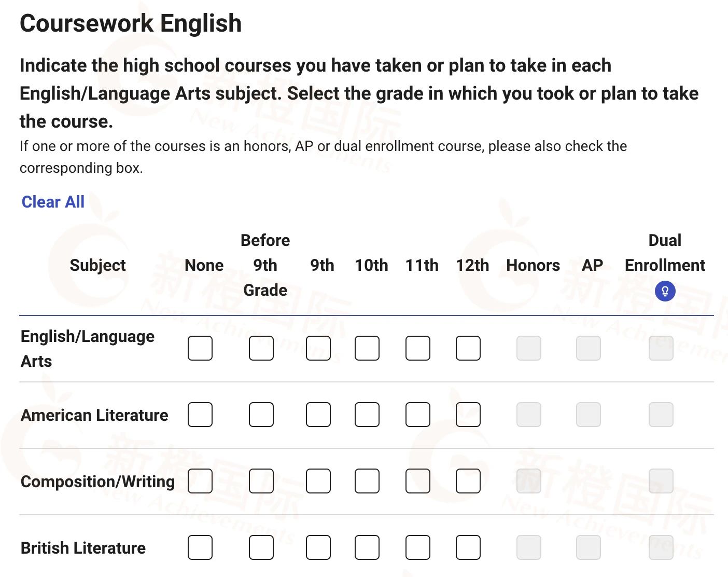Screen dimensions: 728x577
Task: Enable Honors for English/Language Arts
Action: (529, 348)
